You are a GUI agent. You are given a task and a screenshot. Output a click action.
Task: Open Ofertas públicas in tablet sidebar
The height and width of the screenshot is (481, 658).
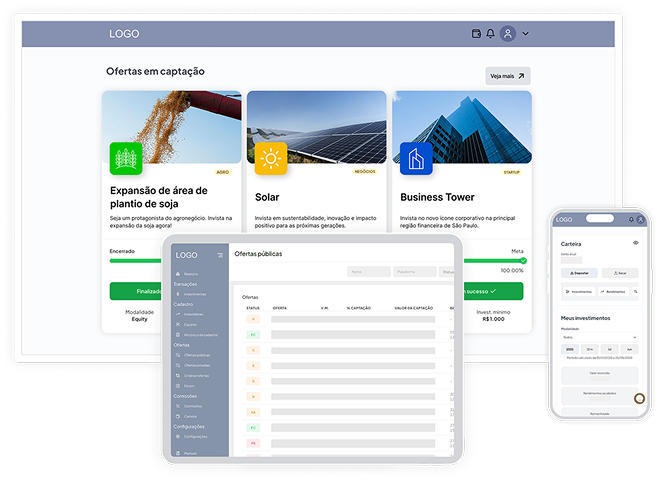(x=196, y=355)
